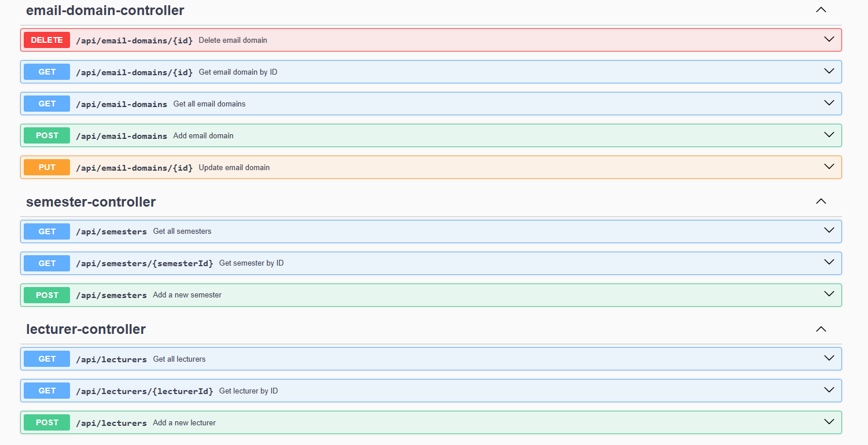This screenshot has width=868, height=445.
Task: Collapse the email-domain-controller section arrow
Action: (821, 10)
